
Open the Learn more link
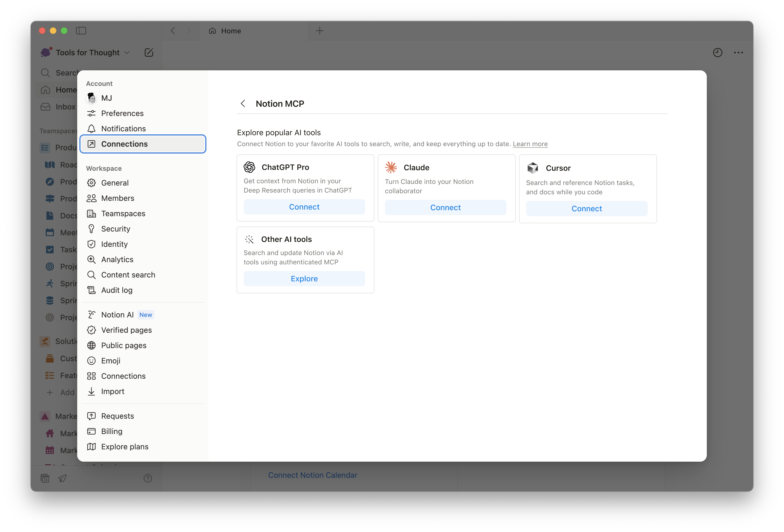click(530, 144)
